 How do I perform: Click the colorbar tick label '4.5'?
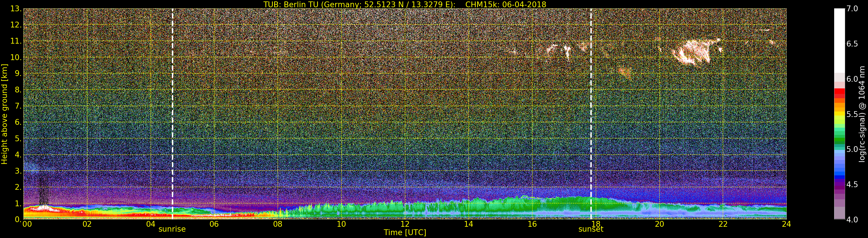[852, 184]
